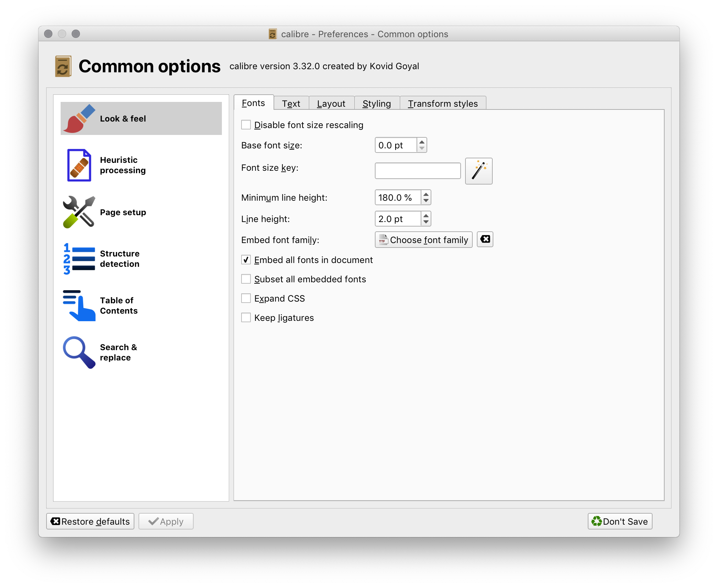Clear the embedded font family selection
718x588 pixels.
485,239
